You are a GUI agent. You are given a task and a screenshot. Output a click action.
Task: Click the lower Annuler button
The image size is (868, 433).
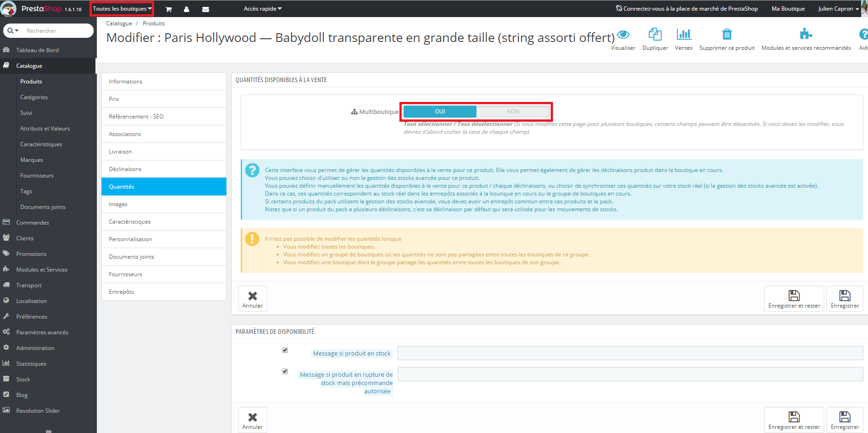point(253,420)
